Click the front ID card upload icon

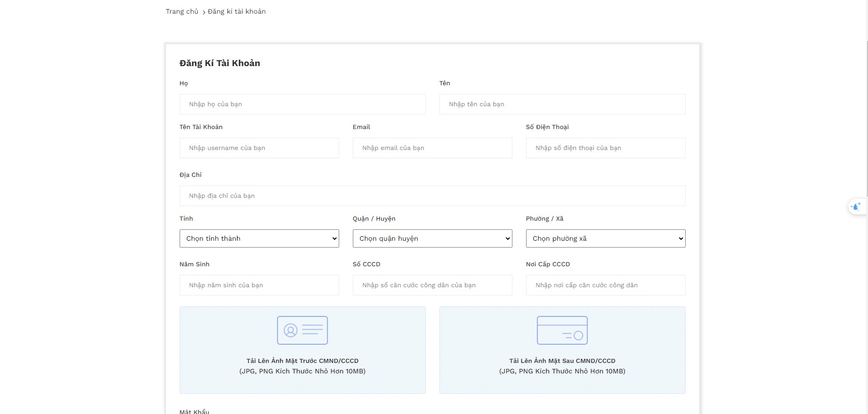pos(302,330)
